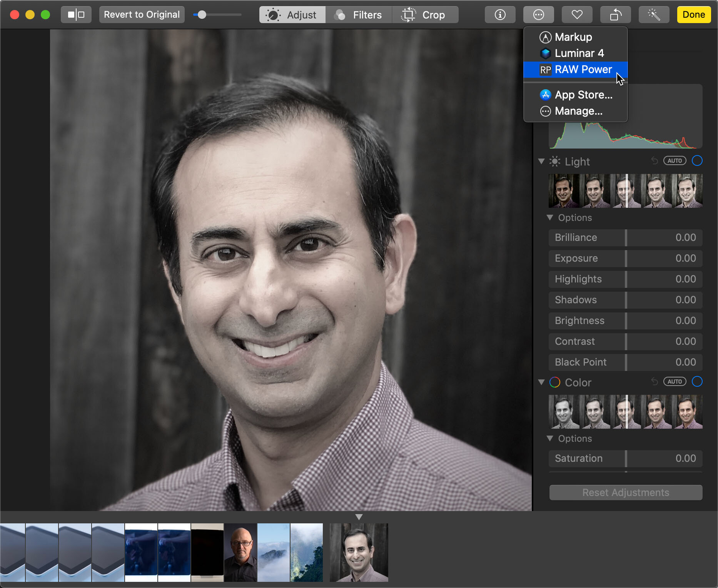Click the before/after comparison icon near traffic lights
This screenshot has width=718, height=588.
tap(76, 15)
